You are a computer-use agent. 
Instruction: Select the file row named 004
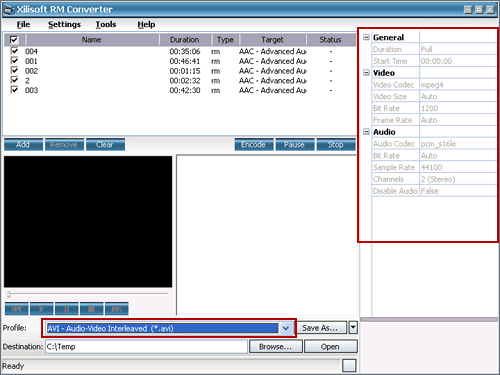pos(180,51)
